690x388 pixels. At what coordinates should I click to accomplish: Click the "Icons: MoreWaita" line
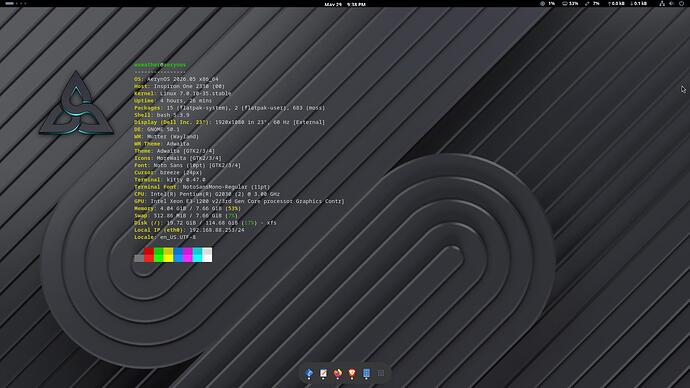coord(178,158)
